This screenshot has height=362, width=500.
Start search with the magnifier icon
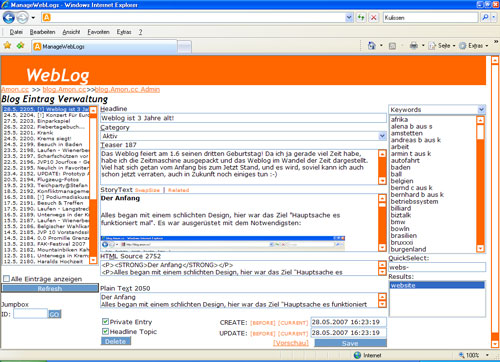(485, 17)
